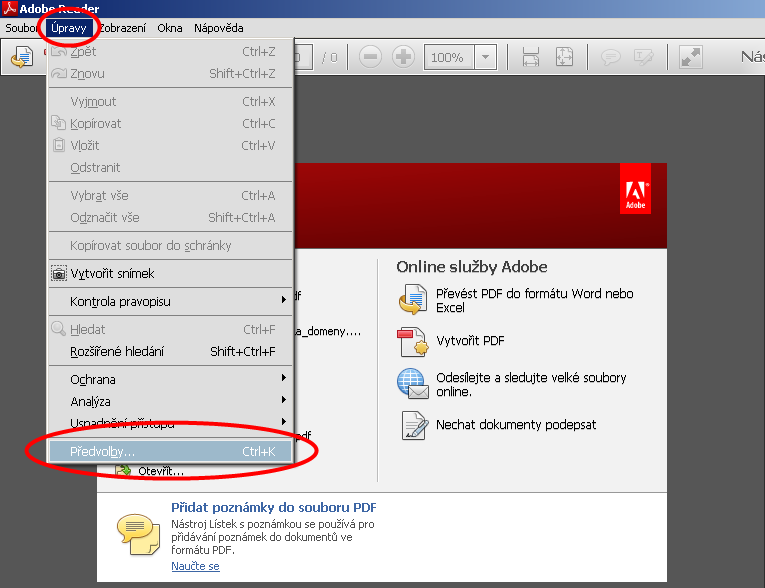Screen dimensions: 765x588
Task: Click the Online služby Adobe heading
Action: click(471, 267)
